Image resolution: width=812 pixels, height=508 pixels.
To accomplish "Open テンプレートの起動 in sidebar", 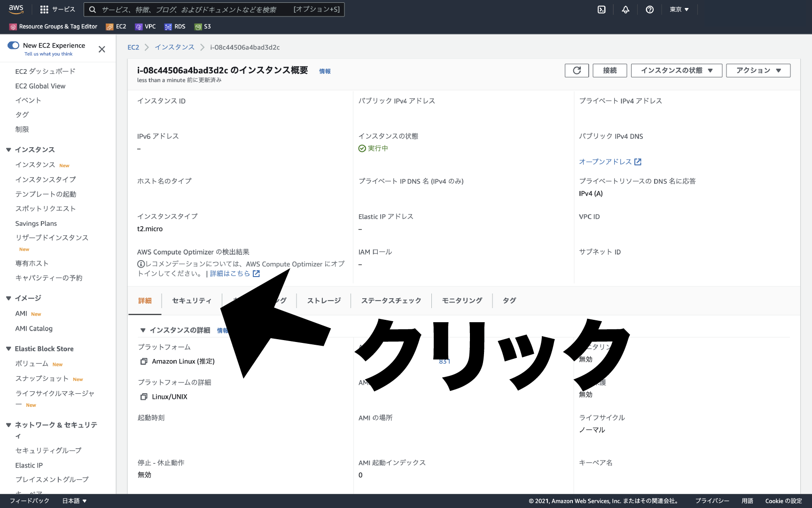I will 46,194.
